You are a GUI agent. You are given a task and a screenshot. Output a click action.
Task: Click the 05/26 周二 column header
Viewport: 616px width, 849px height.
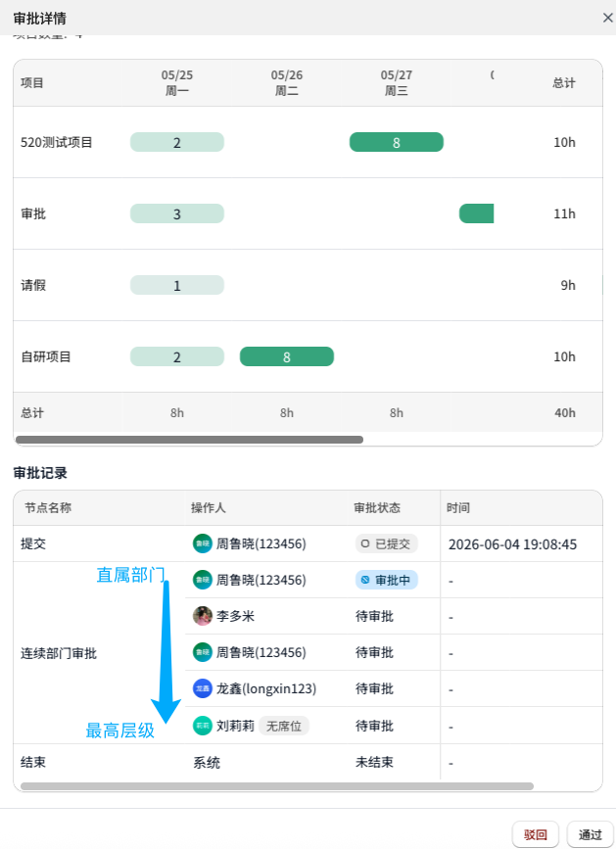click(287, 83)
